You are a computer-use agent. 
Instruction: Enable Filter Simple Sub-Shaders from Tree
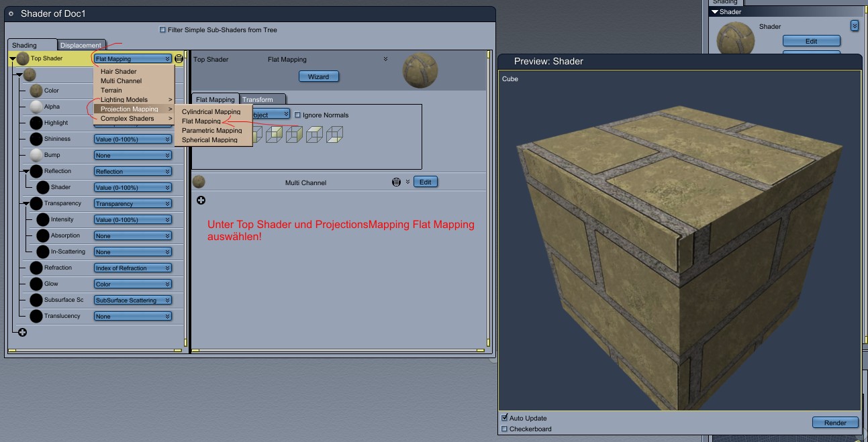tap(162, 30)
